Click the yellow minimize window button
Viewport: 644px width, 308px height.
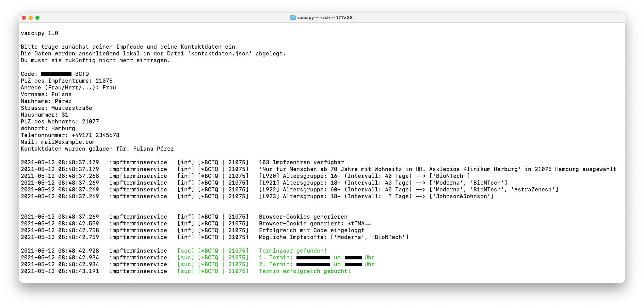tap(31, 18)
